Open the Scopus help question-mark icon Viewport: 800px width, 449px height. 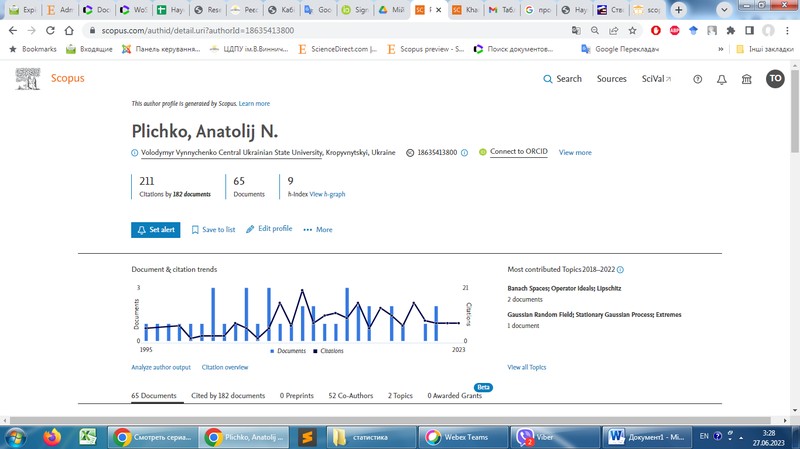698,79
